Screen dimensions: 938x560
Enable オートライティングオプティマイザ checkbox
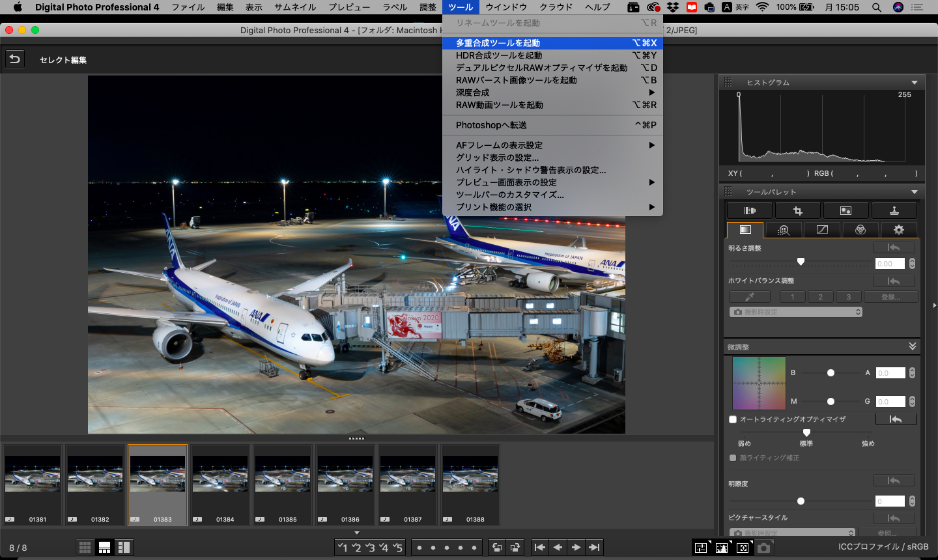(x=733, y=419)
